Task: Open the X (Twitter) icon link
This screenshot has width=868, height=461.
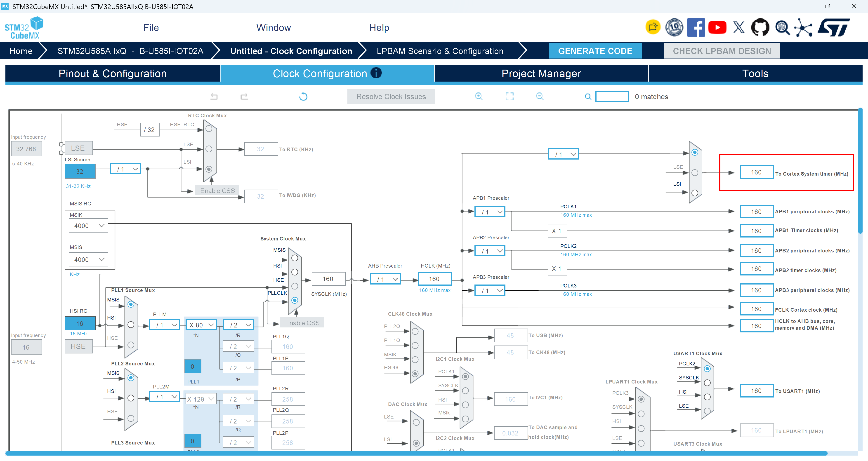Action: 739,27
